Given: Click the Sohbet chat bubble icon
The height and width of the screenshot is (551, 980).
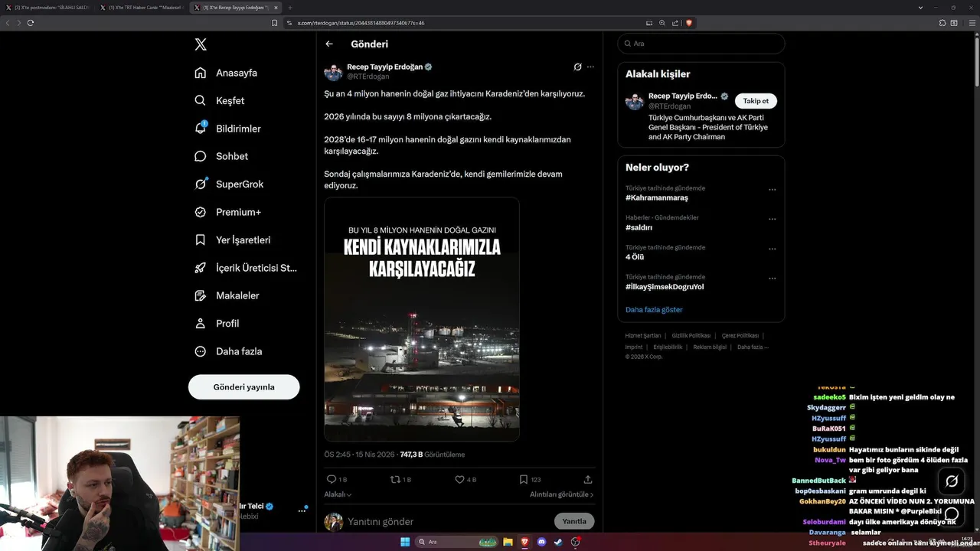Looking at the screenshot, I should pos(201,156).
